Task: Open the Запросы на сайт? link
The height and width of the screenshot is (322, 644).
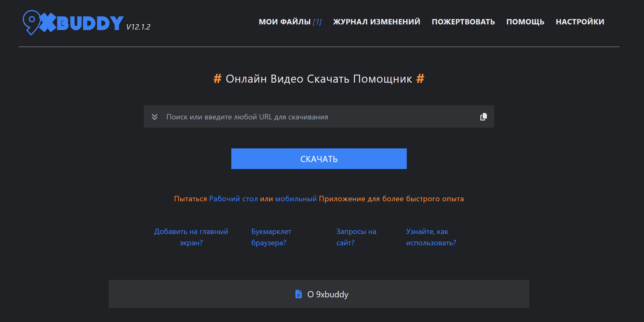Action: click(x=356, y=237)
